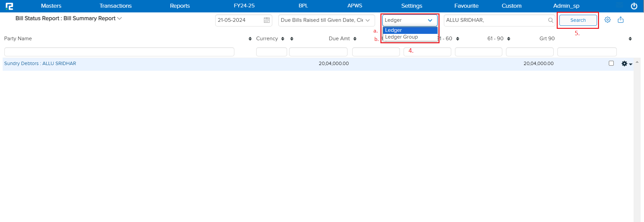Click the Party Name filter input box
The image size is (644, 222).
pos(119,52)
